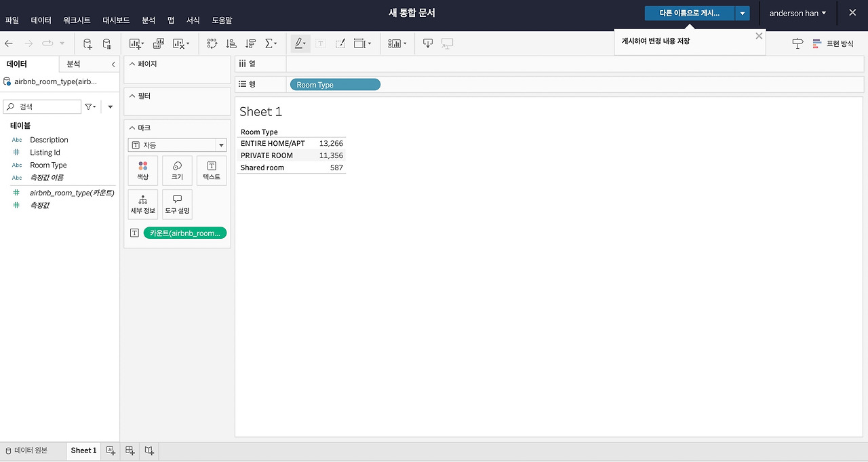
Task: Click the new worksheet tab icon at bottom
Action: pyautogui.click(x=111, y=450)
